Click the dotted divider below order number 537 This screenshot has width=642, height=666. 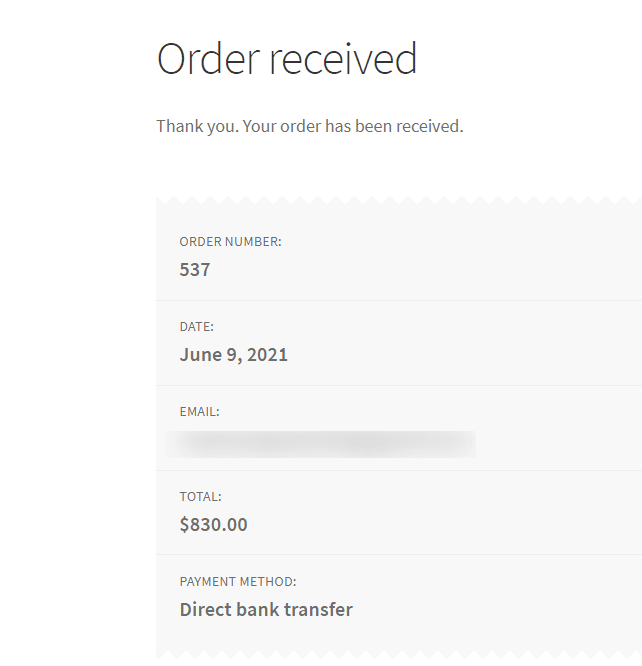399,300
